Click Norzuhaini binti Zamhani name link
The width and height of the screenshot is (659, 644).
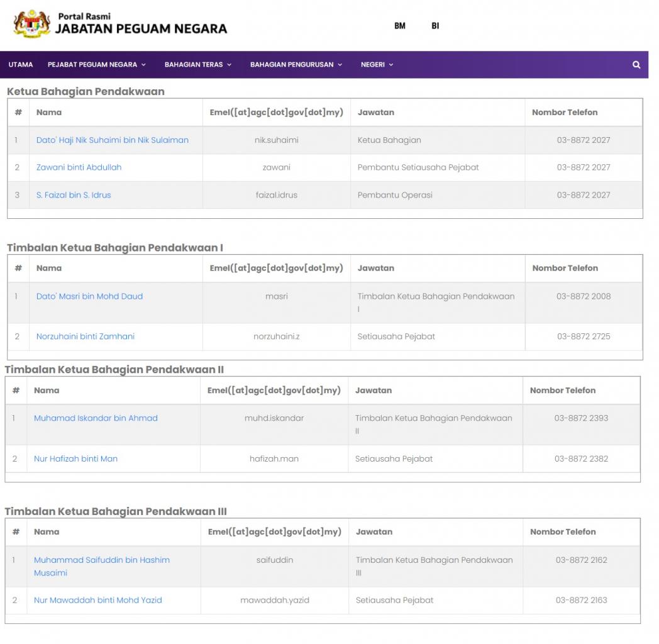[86, 336]
